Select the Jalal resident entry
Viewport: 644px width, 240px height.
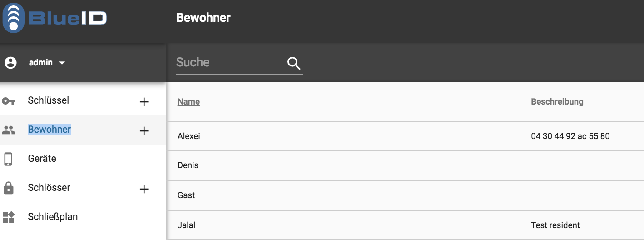tap(405, 225)
